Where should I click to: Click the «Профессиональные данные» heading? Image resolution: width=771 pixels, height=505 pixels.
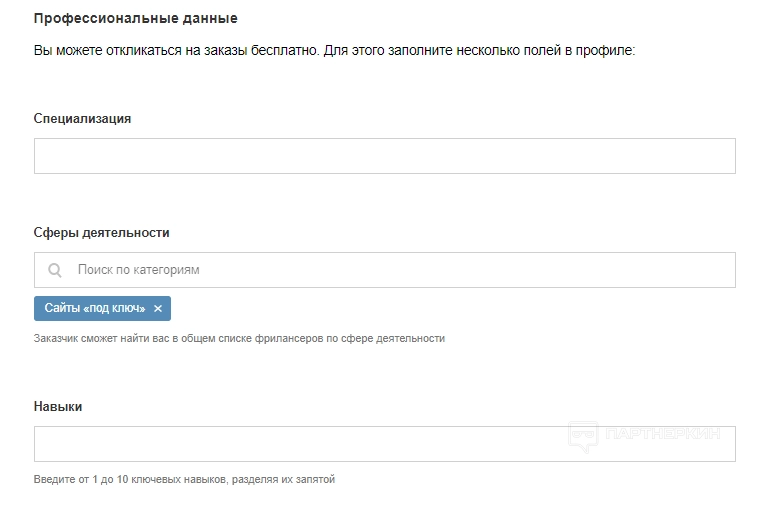(136, 19)
